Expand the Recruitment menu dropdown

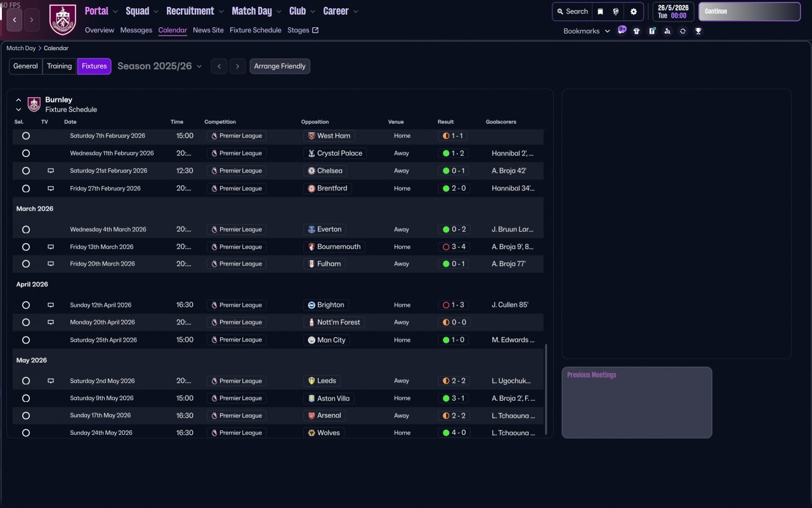pyautogui.click(x=221, y=11)
